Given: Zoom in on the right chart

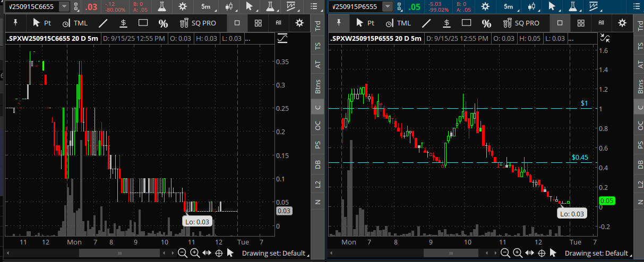Looking at the screenshot, I should pos(518,253).
